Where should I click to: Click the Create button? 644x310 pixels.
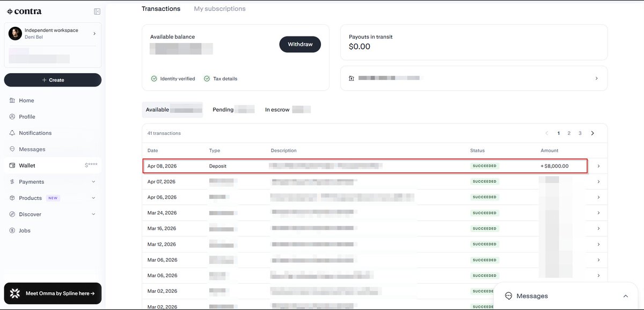(53, 80)
